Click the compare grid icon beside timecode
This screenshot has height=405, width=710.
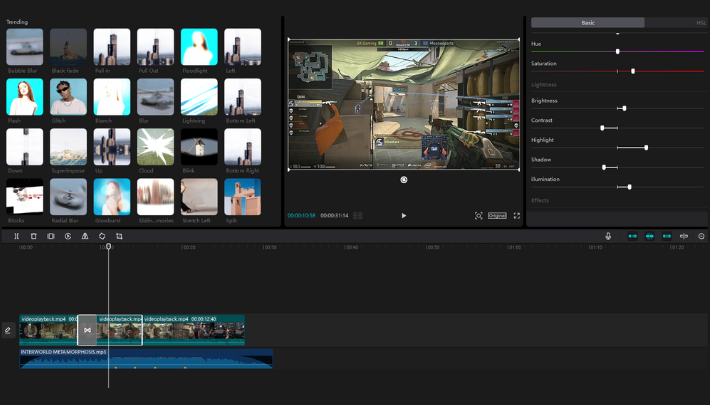click(358, 216)
